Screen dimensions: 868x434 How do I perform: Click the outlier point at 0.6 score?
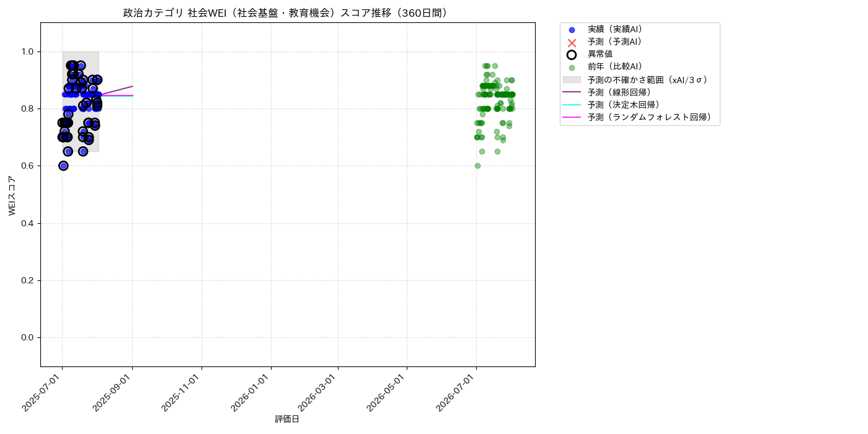click(x=63, y=166)
